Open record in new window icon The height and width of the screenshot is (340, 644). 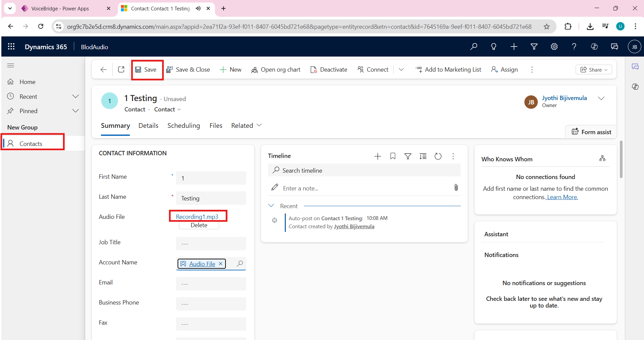[121, 69]
